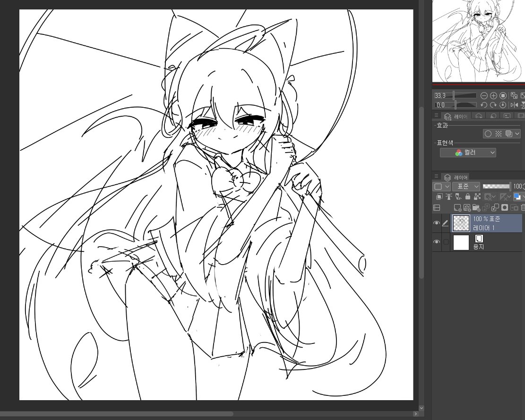Switch to the search layer tab
The height and width of the screenshot is (420, 525).
click(x=479, y=116)
